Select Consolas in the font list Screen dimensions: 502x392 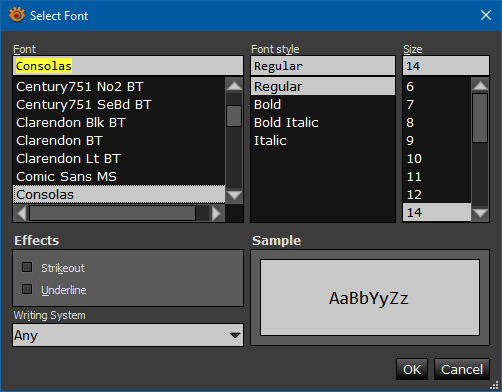tap(119, 194)
